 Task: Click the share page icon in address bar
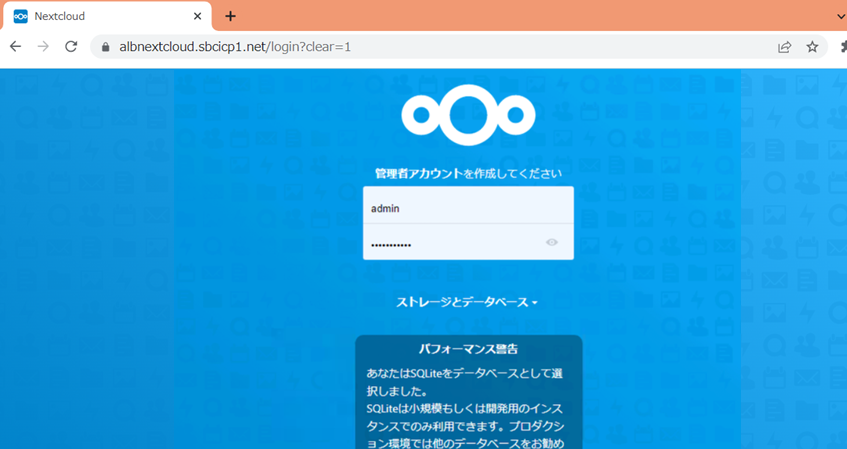(784, 47)
